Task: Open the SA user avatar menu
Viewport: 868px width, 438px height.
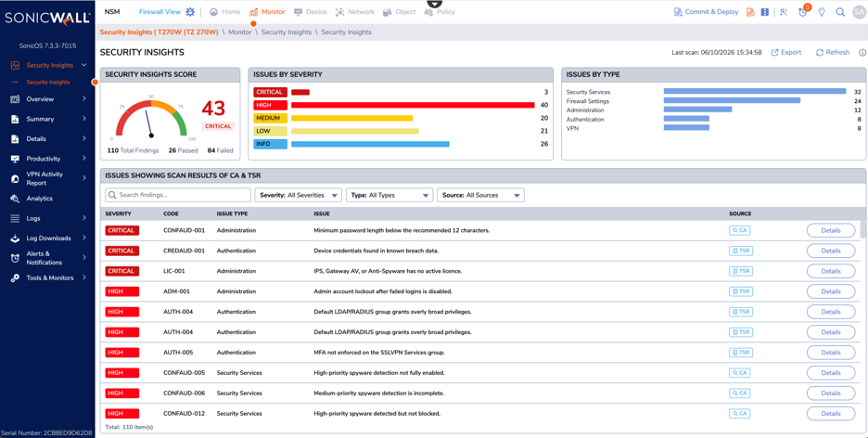Action: tap(858, 12)
